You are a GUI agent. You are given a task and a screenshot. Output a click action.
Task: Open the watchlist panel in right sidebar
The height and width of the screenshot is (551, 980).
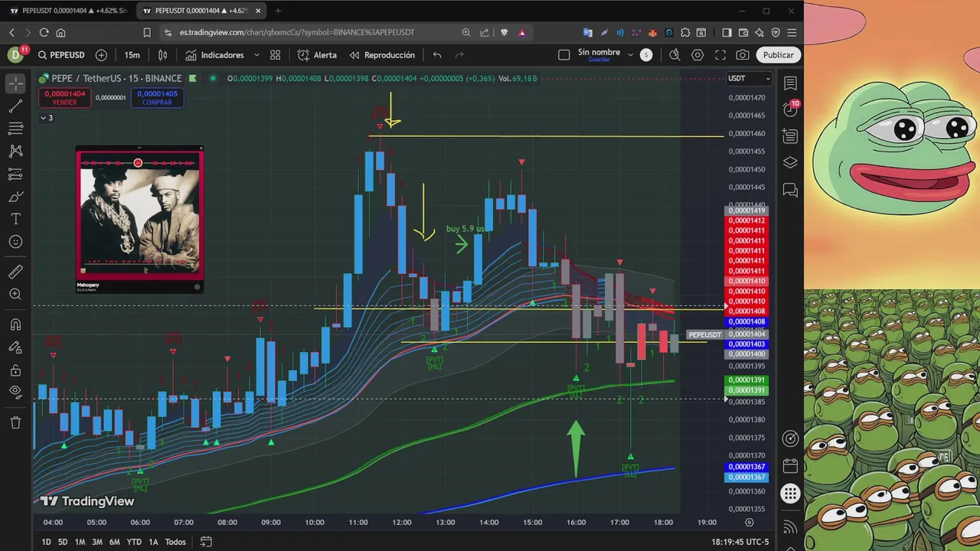[x=791, y=83]
